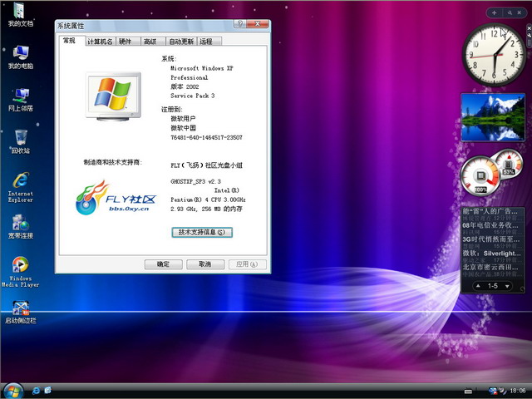Launch Internet Explorer from the desktop
This screenshot has width=532, height=399.
pyautogui.click(x=20, y=187)
